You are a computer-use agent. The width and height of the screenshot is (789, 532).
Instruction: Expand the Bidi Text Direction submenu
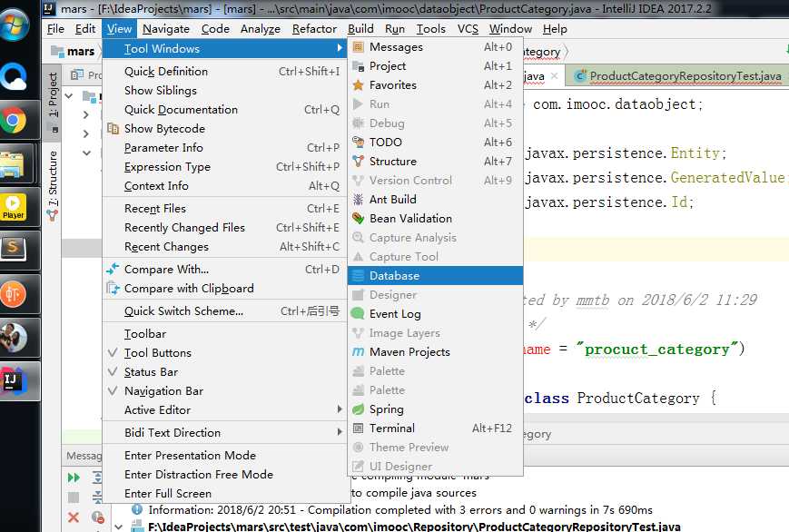tap(224, 433)
